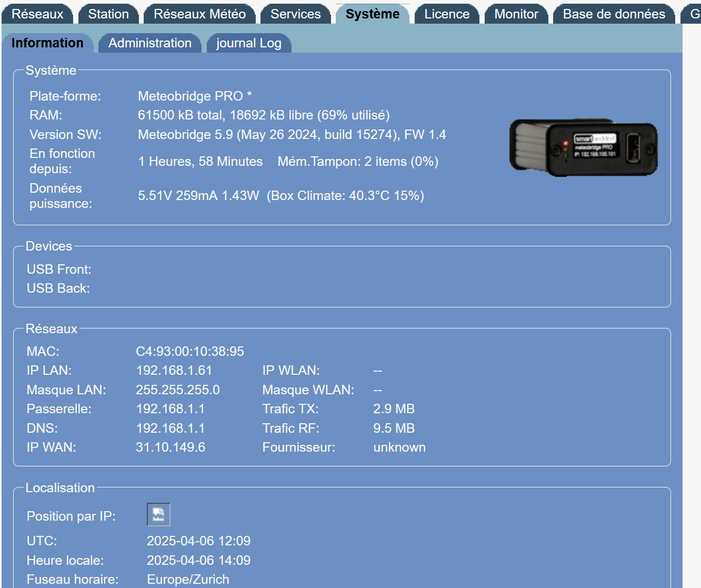Click the Fuseau horaire Europe/Zurich value
The height and width of the screenshot is (588, 701).
click(x=188, y=580)
